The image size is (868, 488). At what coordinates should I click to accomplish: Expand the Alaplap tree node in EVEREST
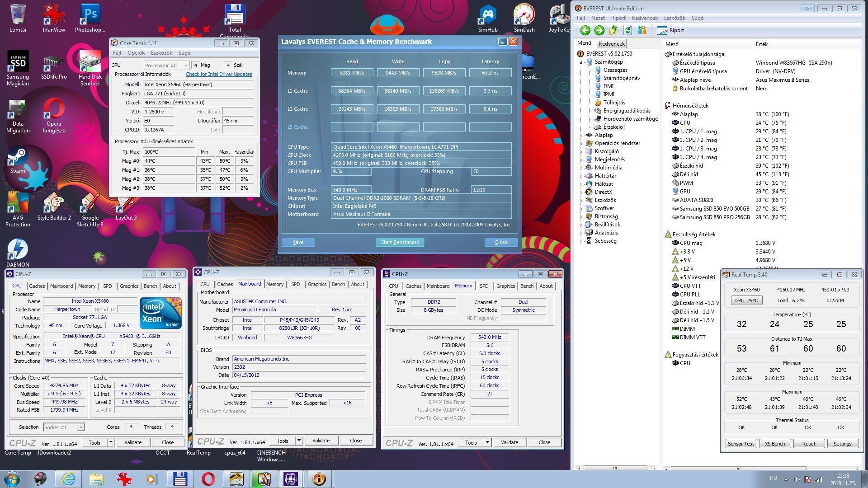click(x=581, y=135)
